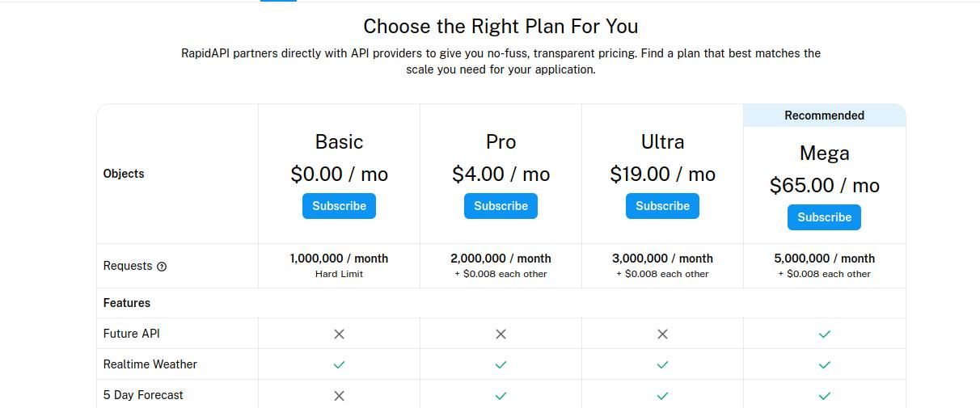The width and height of the screenshot is (980, 408).
Task: Click the Future API feature row label
Action: pos(132,334)
